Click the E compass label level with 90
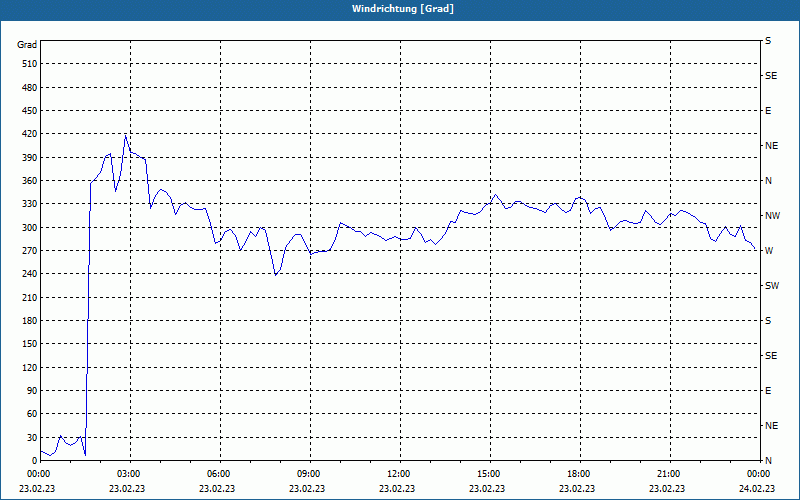This screenshot has width=800, height=500. point(768,391)
